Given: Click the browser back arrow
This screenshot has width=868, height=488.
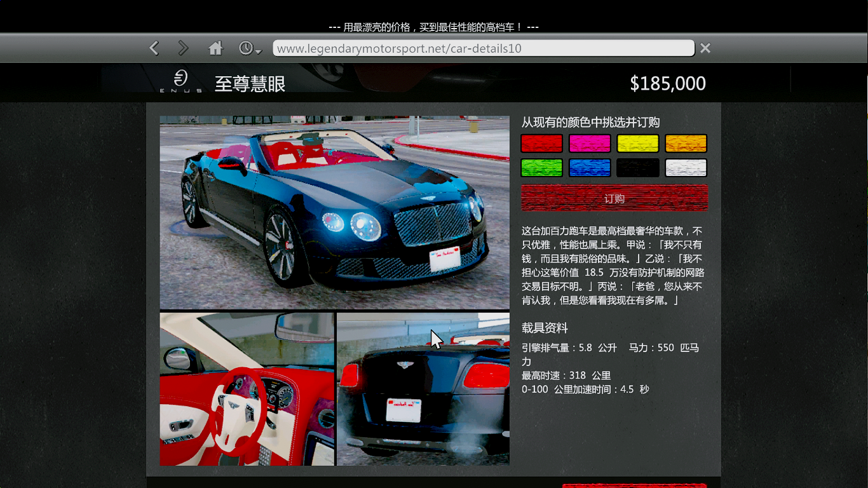Looking at the screenshot, I should coord(154,48).
